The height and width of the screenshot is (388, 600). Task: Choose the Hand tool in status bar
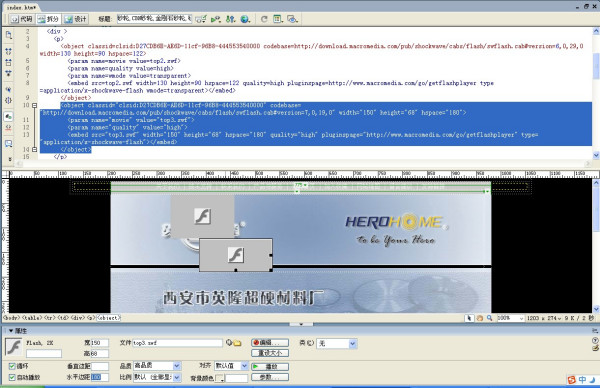pyautogui.click(x=479, y=318)
